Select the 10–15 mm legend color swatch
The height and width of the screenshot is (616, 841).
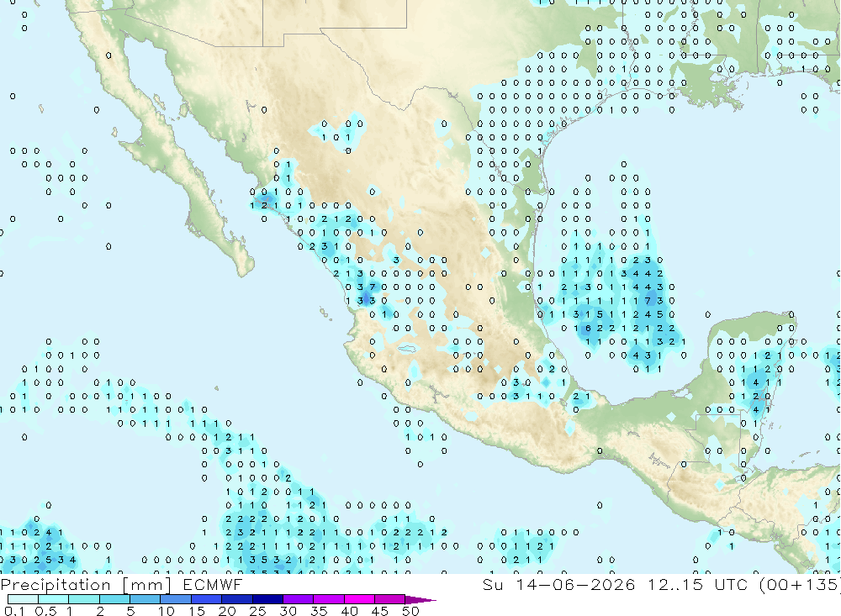[176, 599]
